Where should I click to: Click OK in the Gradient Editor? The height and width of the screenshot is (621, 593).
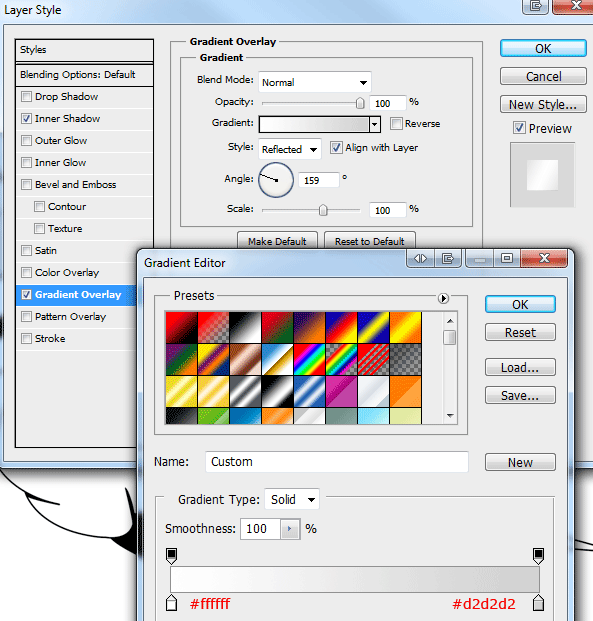(520, 304)
